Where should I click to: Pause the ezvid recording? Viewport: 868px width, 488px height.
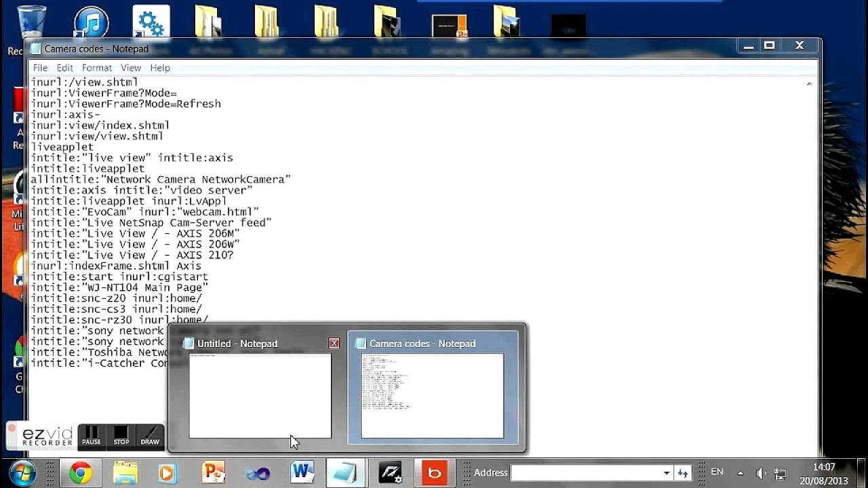pos(92,436)
